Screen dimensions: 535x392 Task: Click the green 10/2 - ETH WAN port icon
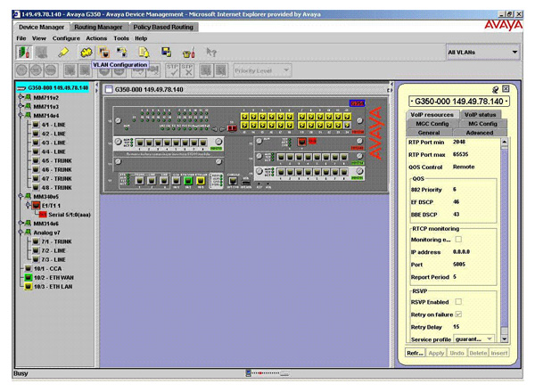click(x=29, y=277)
